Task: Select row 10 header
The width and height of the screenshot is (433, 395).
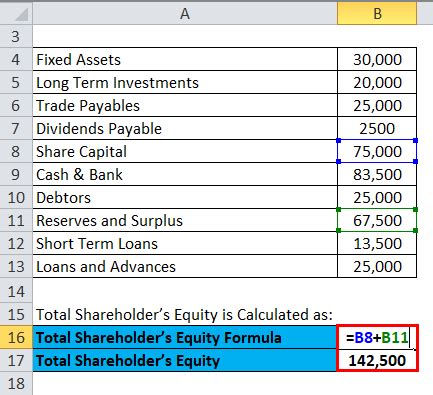Action: (x=16, y=197)
